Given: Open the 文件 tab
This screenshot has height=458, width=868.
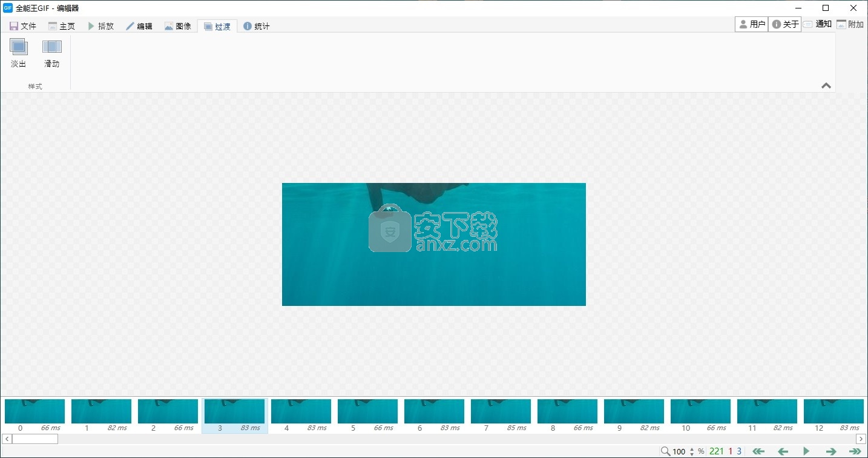Looking at the screenshot, I should coord(23,26).
